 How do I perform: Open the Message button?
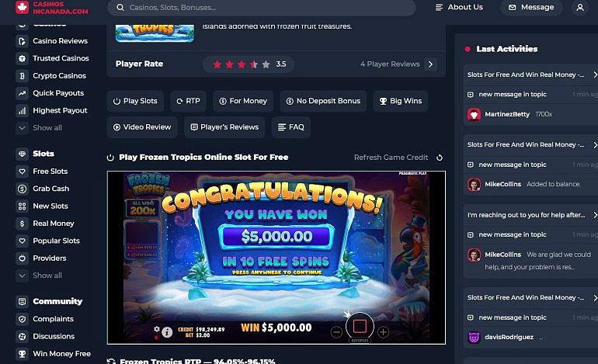click(531, 7)
